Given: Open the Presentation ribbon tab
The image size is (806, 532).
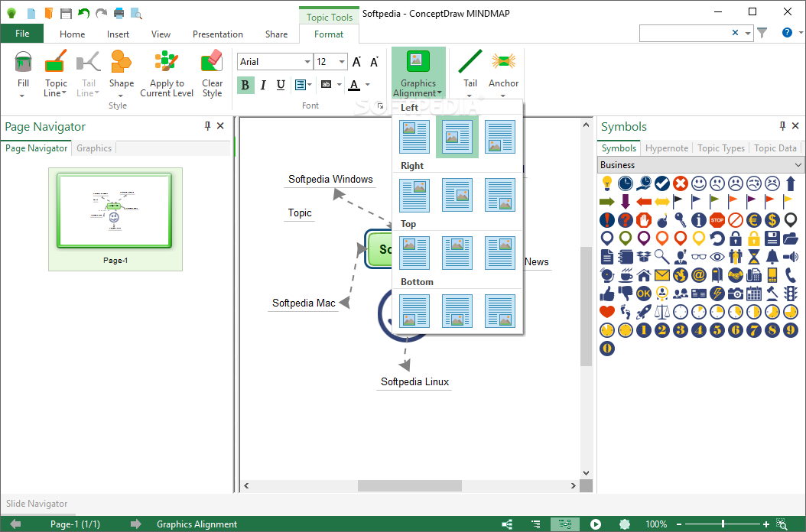Looking at the screenshot, I should 217,34.
